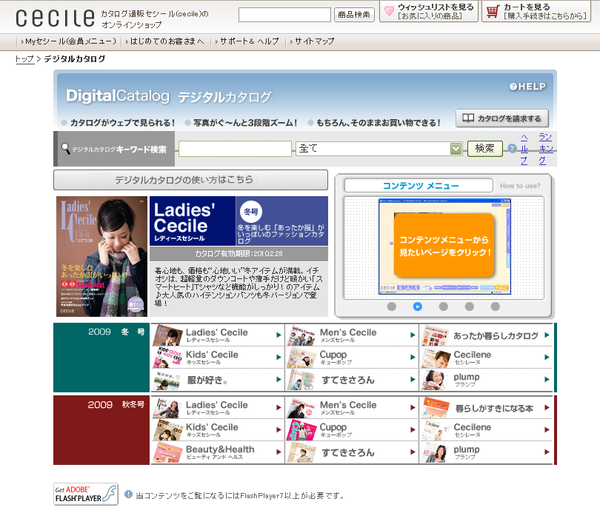Click the HELP icon in banner
600x513 pixels.
click(x=527, y=87)
